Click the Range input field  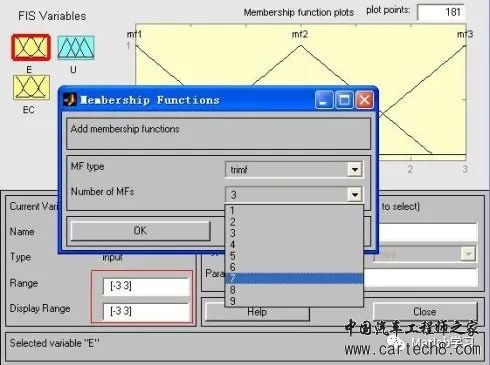146,286
